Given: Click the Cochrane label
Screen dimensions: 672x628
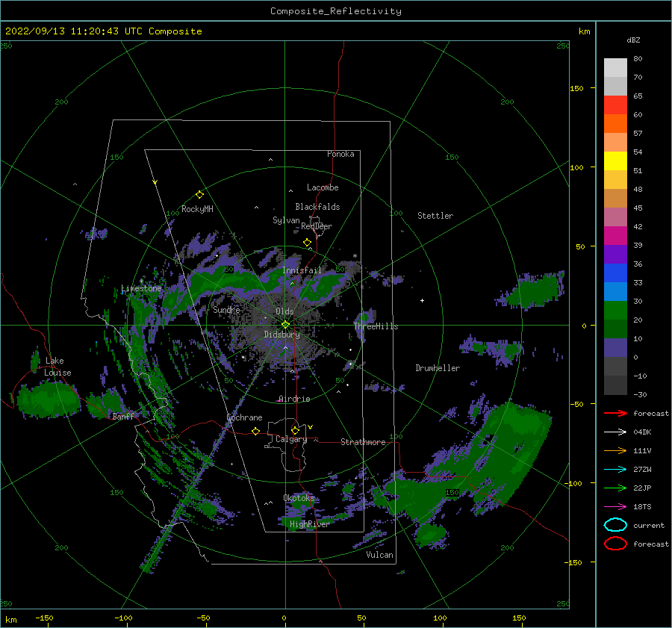Looking at the screenshot, I should pyautogui.click(x=244, y=417).
